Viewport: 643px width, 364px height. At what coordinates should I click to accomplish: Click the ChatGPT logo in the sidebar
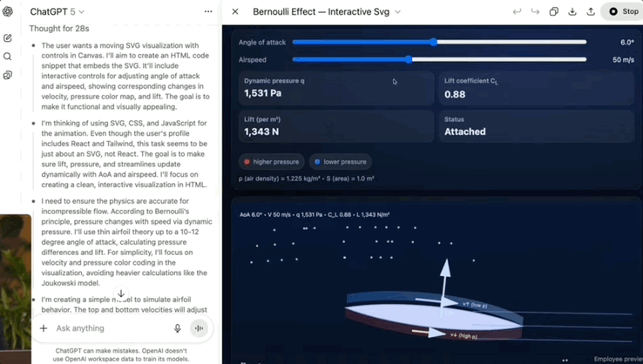[8, 11]
